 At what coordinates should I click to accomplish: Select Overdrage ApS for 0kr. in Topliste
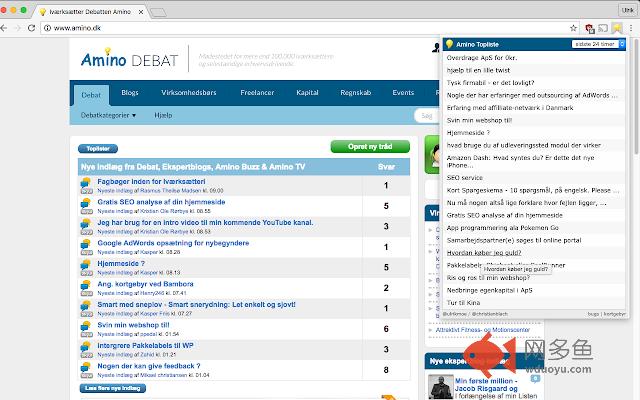(x=482, y=58)
